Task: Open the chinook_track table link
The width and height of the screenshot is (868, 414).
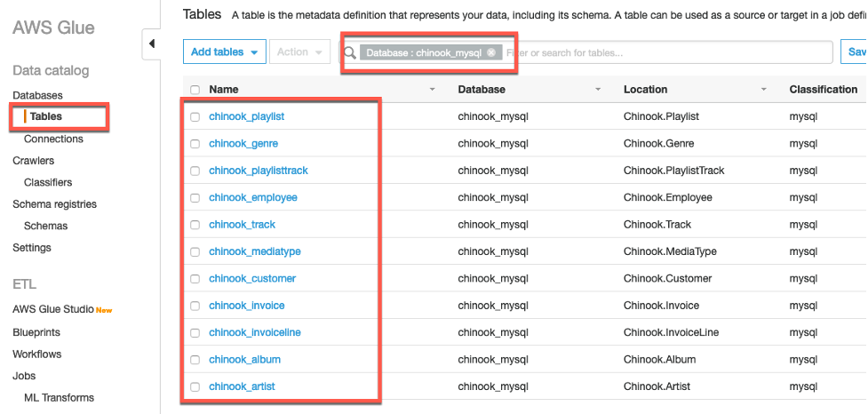Action: pyautogui.click(x=242, y=225)
